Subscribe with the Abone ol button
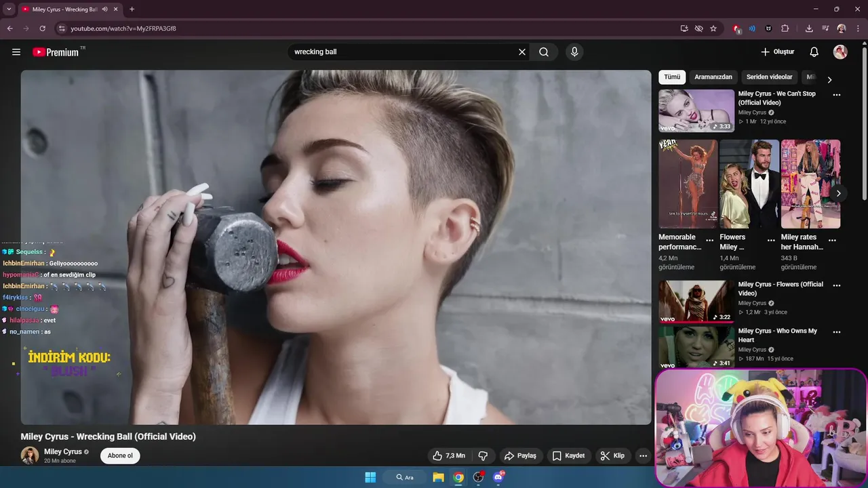The width and height of the screenshot is (868, 488). pos(120,455)
